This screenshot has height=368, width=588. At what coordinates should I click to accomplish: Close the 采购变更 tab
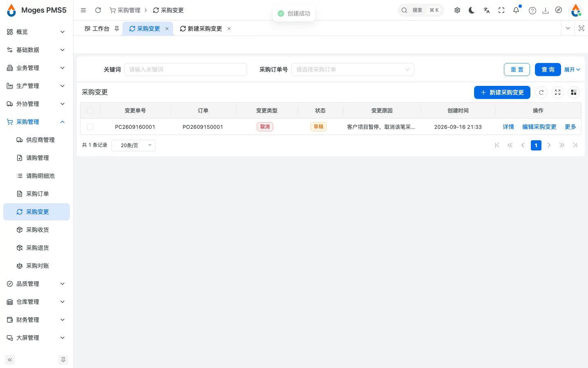pyautogui.click(x=167, y=29)
